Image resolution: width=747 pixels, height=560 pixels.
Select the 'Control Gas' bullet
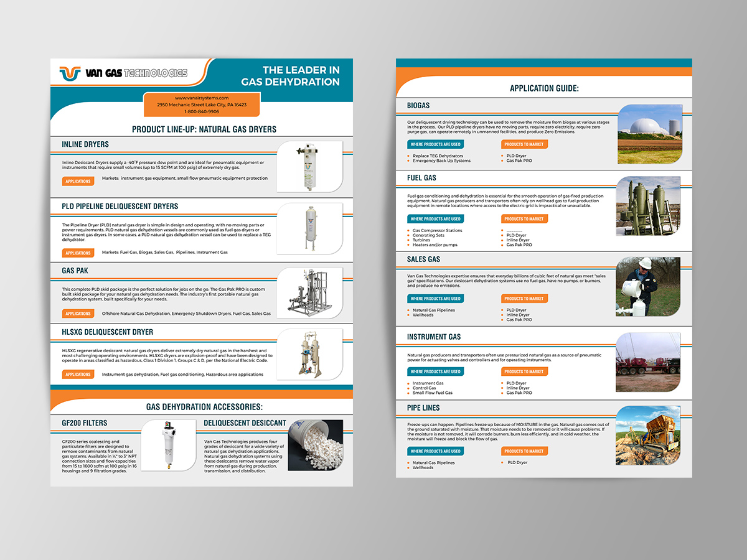pos(425,388)
